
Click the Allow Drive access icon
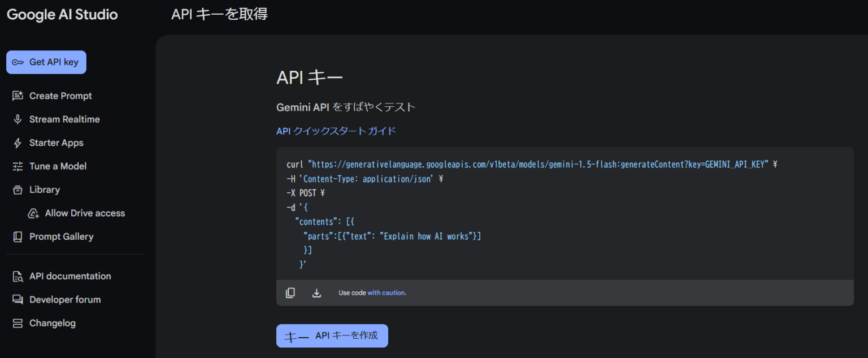point(34,213)
